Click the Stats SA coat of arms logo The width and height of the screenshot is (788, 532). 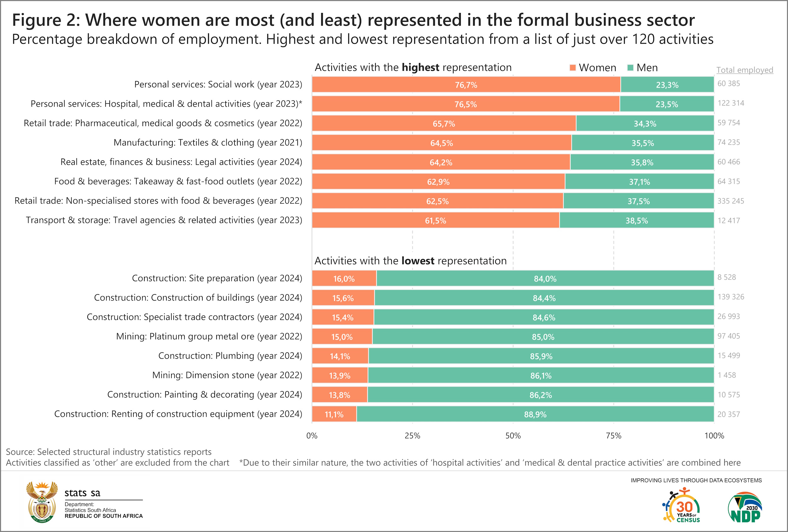[42, 502]
